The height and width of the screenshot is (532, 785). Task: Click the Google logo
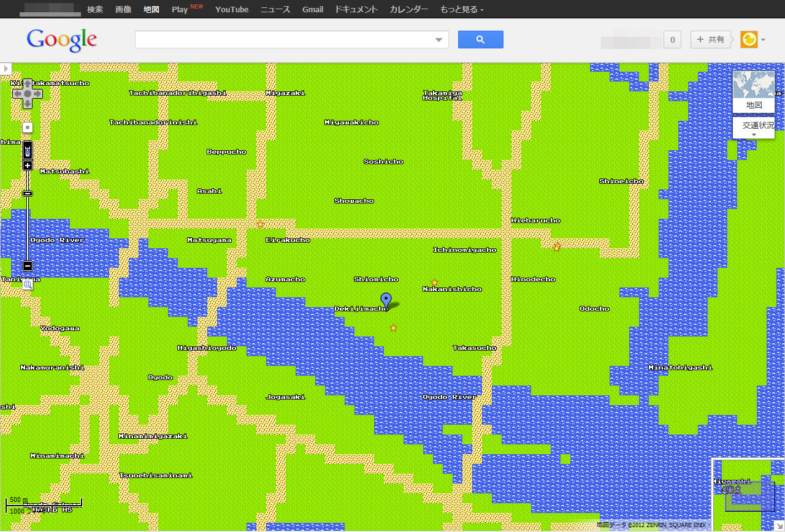[62, 40]
